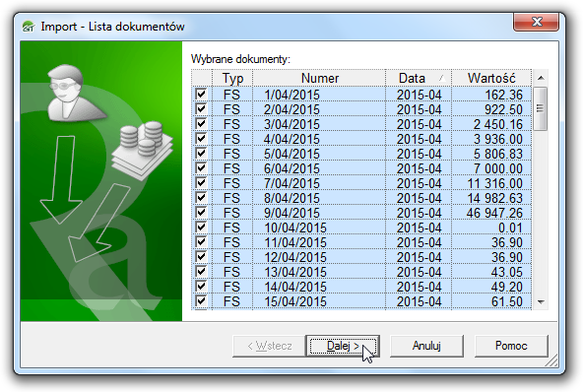Click the Anuluj button

point(426,346)
